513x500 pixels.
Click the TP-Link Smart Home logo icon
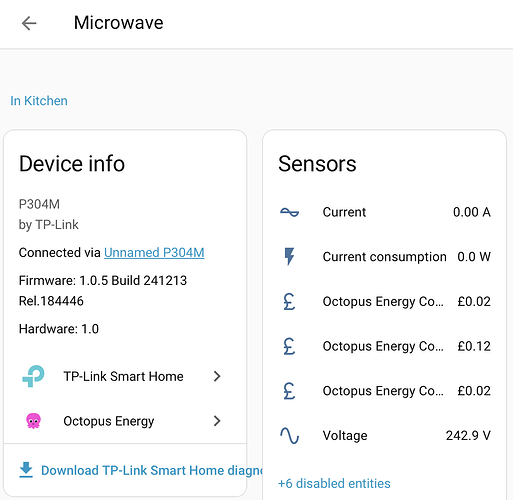[x=33, y=376]
